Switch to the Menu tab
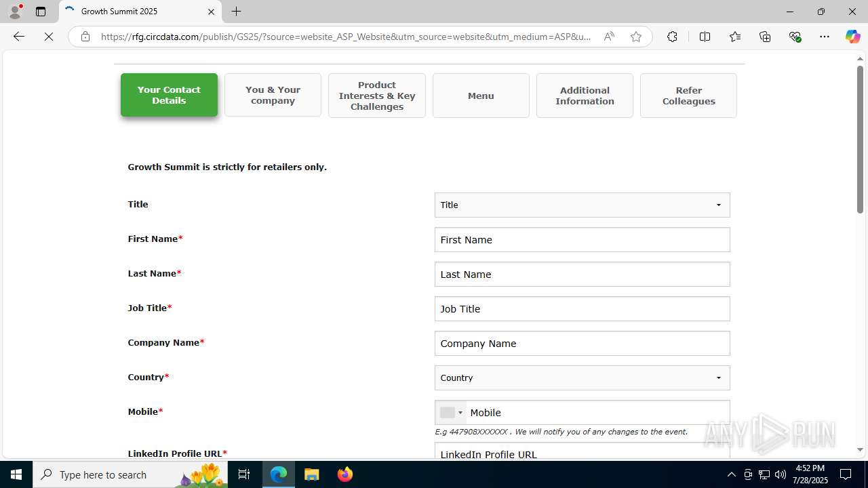868x488 pixels. (x=481, y=96)
